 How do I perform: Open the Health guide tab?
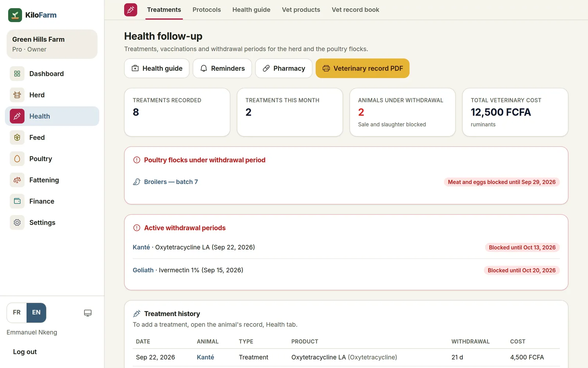coord(251,10)
